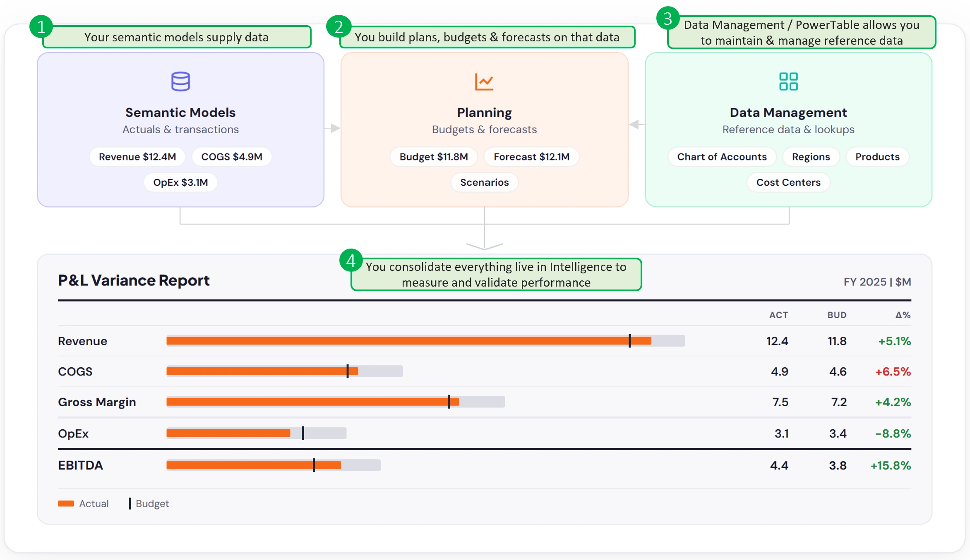Click the Planning line chart icon
Screen dimensions: 970x560
(x=484, y=81)
